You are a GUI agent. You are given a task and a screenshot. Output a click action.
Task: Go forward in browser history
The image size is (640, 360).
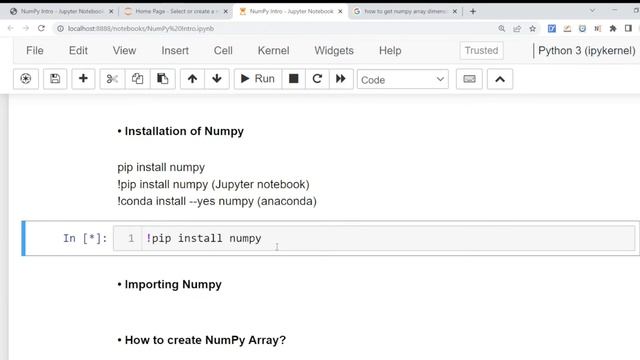coord(26,28)
